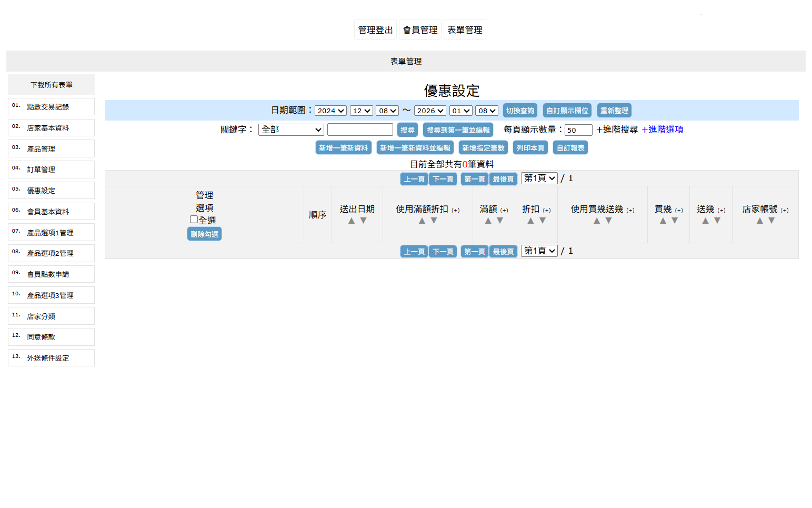Click the 刪除勾選 button
Viewport: 812px width, 508px height.
click(x=204, y=234)
